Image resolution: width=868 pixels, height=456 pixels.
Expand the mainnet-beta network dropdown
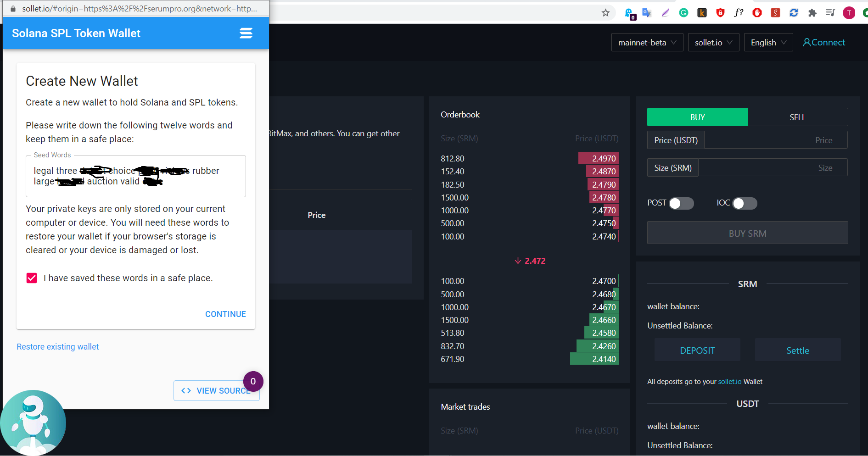647,42
